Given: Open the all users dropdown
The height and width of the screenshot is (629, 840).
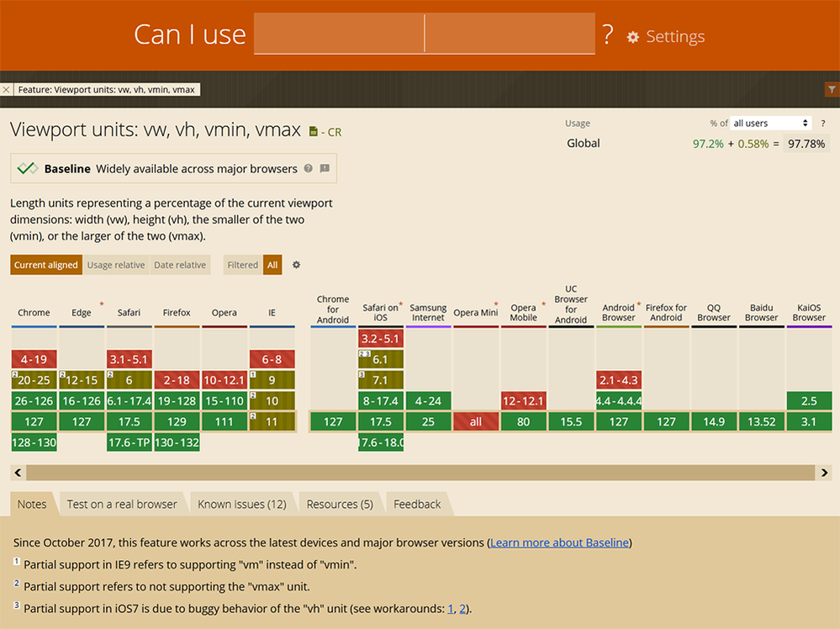Looking at the screenshot, I should 770,124.
